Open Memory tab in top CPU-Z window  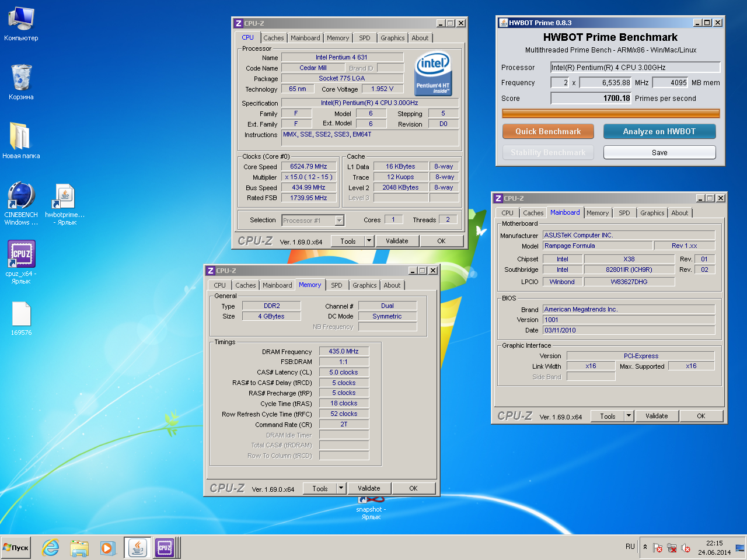[x=338, y=38]
